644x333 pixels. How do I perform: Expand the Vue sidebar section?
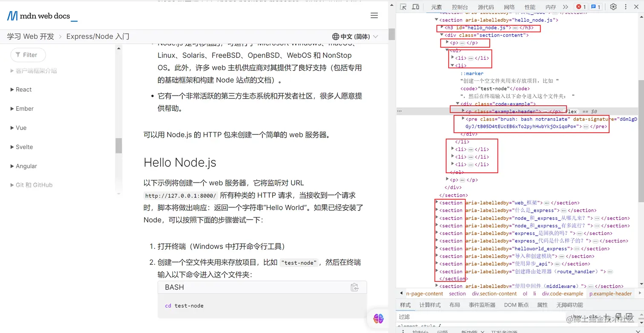coord(18,128)
